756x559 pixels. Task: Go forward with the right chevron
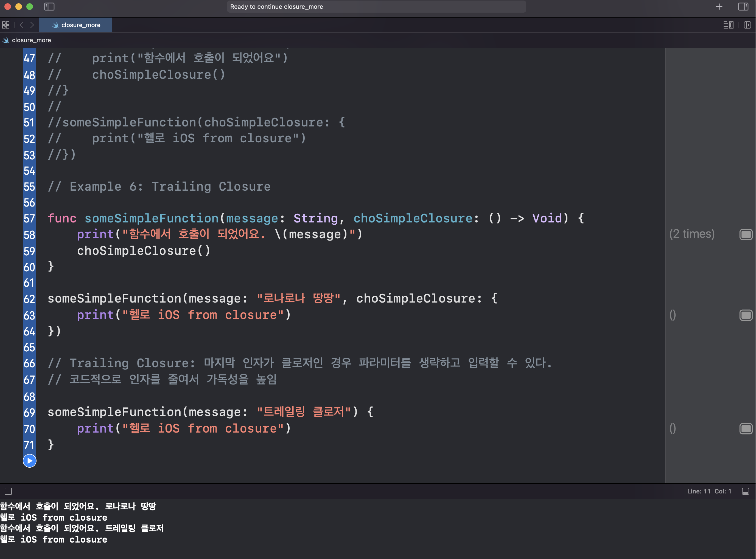point(32,25)
